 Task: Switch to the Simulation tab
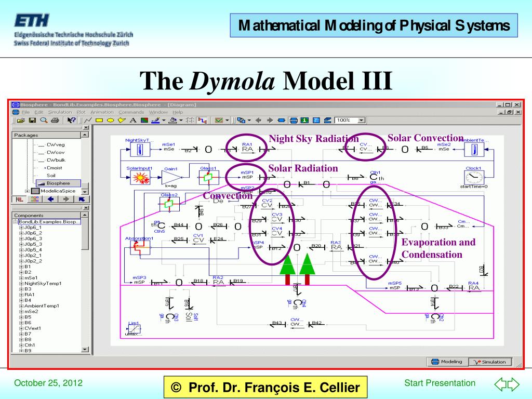point(490,362)
